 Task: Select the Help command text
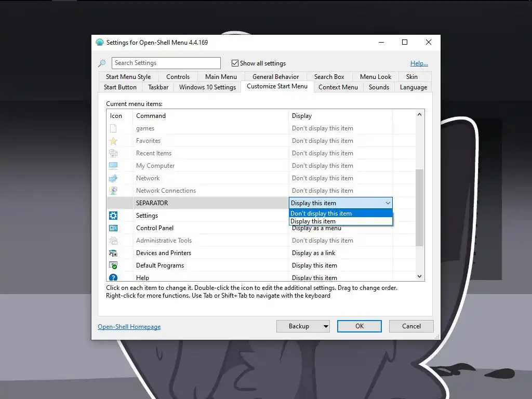tap(142, 278)
